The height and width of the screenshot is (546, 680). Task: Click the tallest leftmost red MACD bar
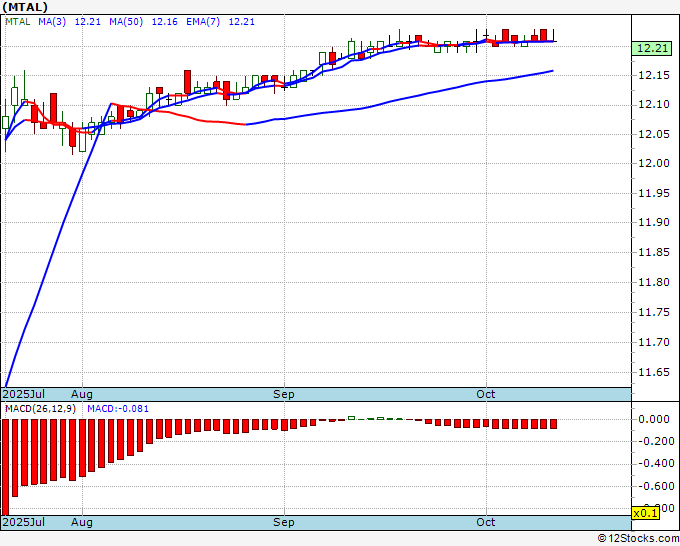click(6, 467)
